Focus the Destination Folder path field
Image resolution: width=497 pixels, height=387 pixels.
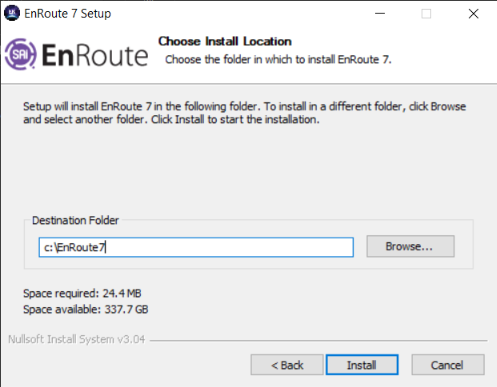tap(196, 247)
